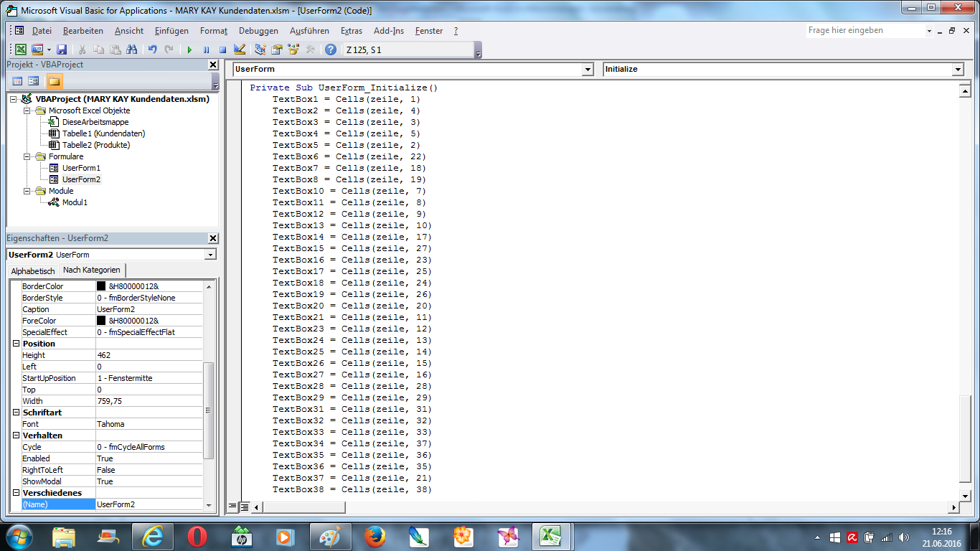Click the Height property value 462
Viewport: 980px width, 551px height.
(x=149, y=355)
